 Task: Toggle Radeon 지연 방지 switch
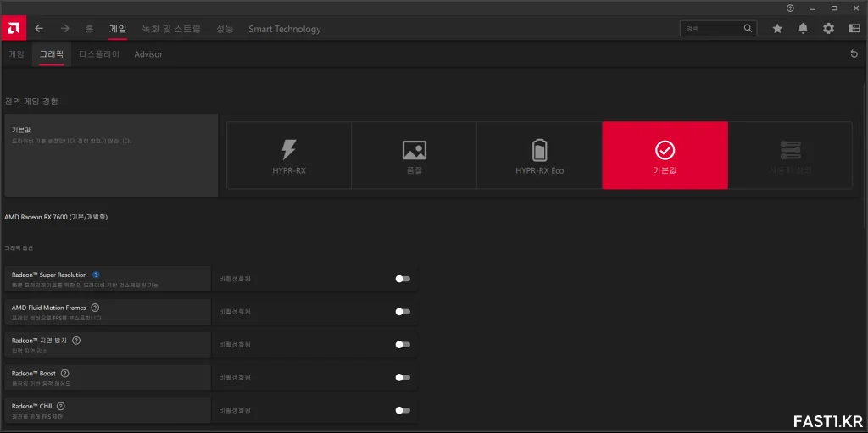pos(403,344)
